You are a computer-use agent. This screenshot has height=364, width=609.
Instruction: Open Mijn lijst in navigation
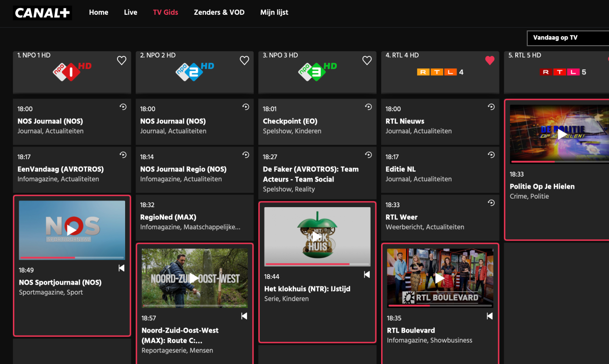pos(275,12)
